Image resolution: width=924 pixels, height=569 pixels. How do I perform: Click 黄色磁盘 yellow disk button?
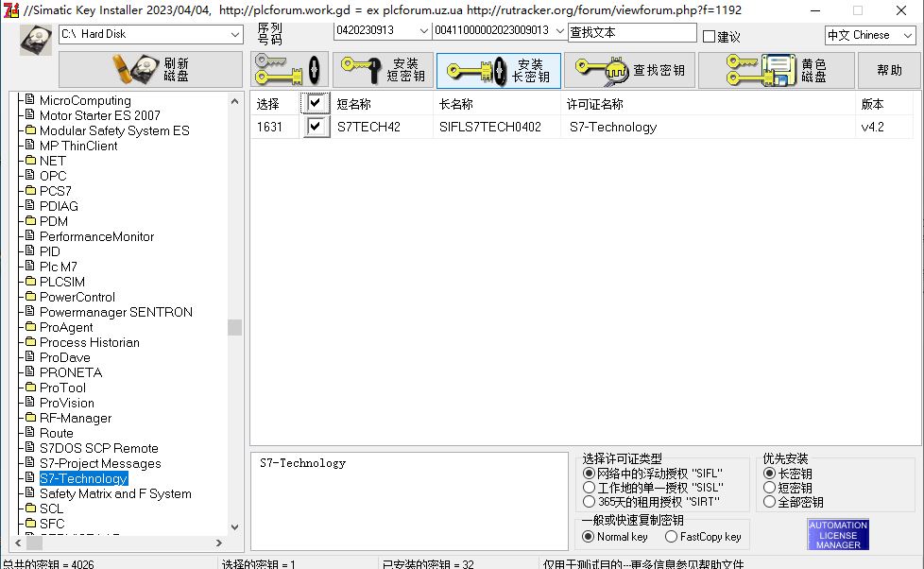pos(776,70)
